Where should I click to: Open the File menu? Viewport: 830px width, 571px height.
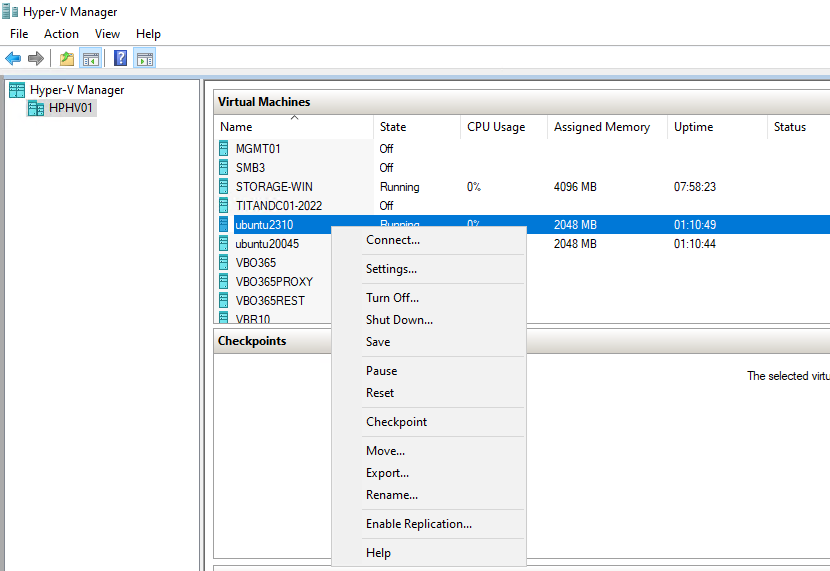19,34
